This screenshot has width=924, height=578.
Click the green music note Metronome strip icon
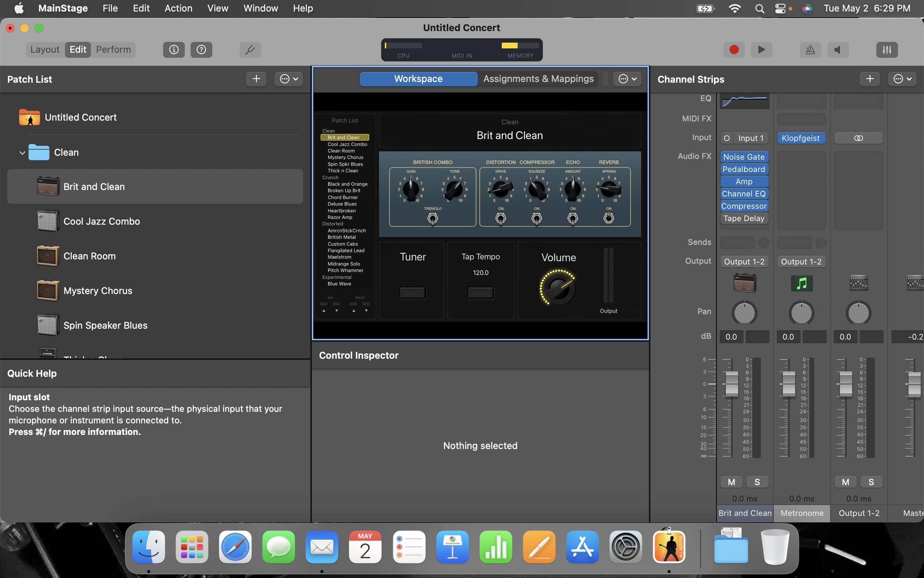tap(802, 283)
